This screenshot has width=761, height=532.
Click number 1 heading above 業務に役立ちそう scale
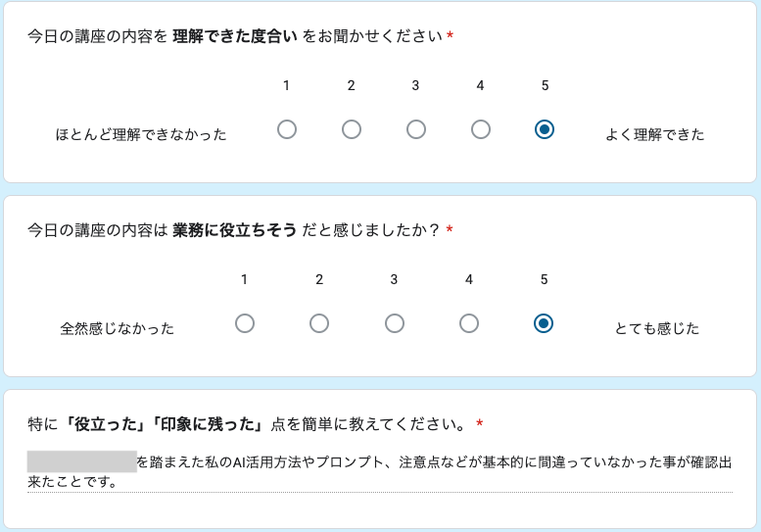coord(245,279)
